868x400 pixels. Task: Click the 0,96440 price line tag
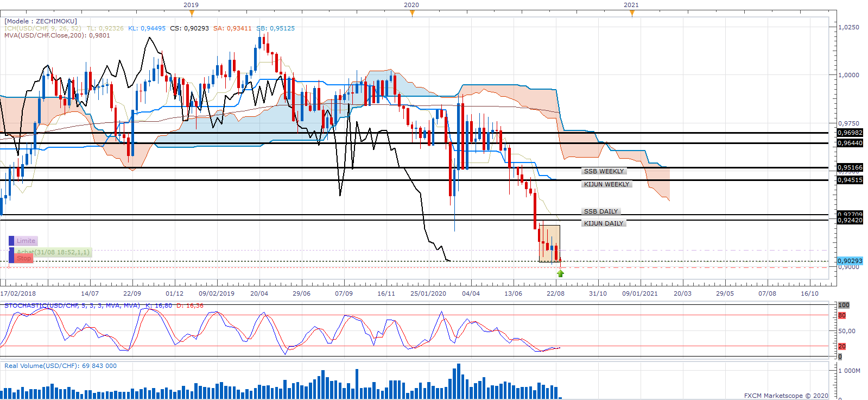tap(850, 143)
